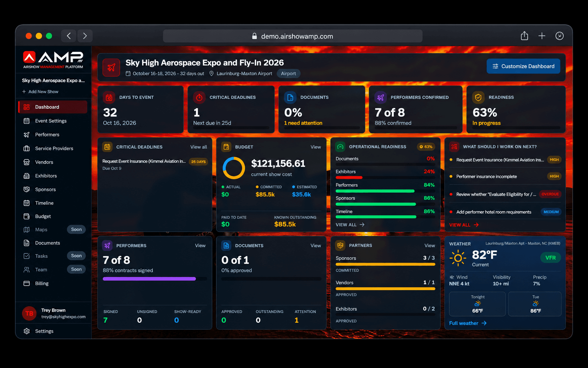This screenshot has height=368, width=588.
Task: Click View in the Partners panel
Action: 430,246
